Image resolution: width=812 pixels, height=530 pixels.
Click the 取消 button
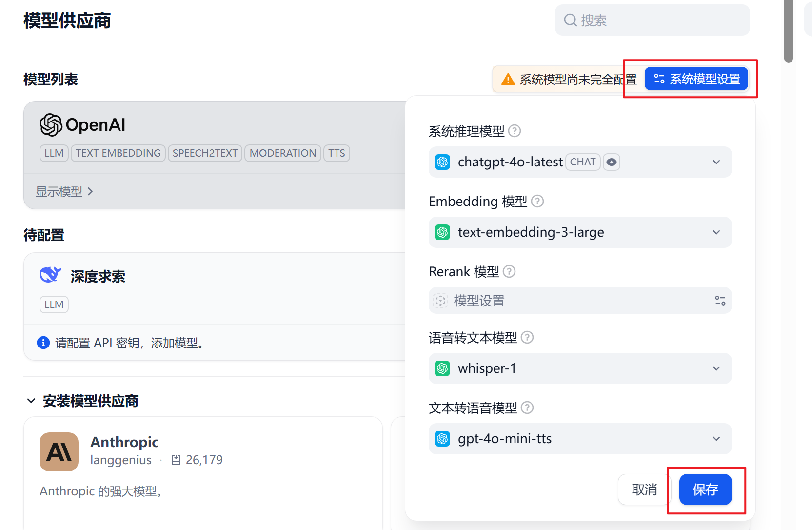tap(644, 489)
